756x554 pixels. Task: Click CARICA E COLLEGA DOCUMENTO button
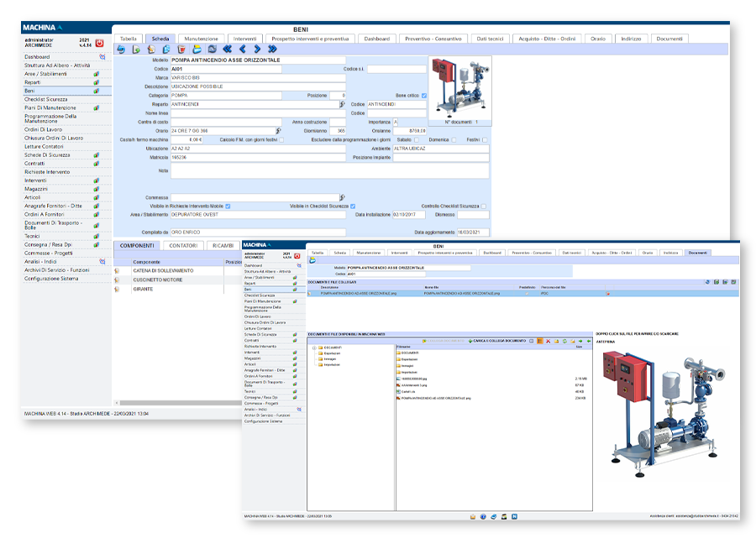pyautogui.click(x=497, y=341)
